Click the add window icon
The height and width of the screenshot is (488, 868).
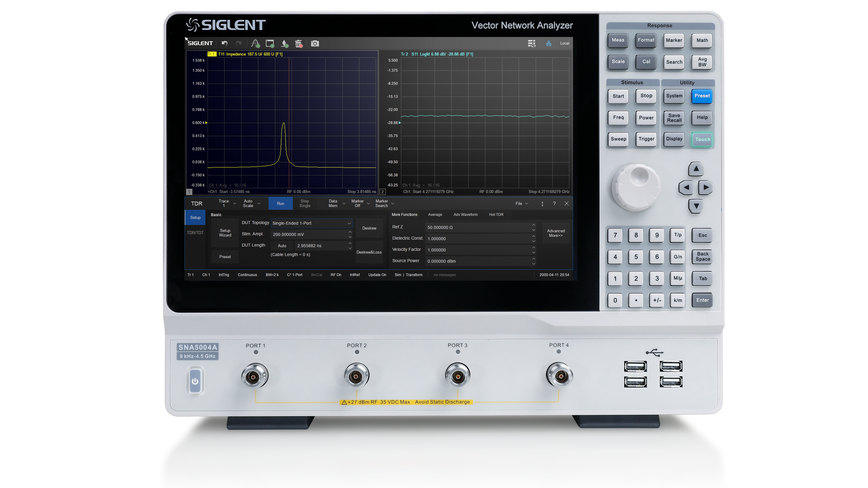coord(270,43)
